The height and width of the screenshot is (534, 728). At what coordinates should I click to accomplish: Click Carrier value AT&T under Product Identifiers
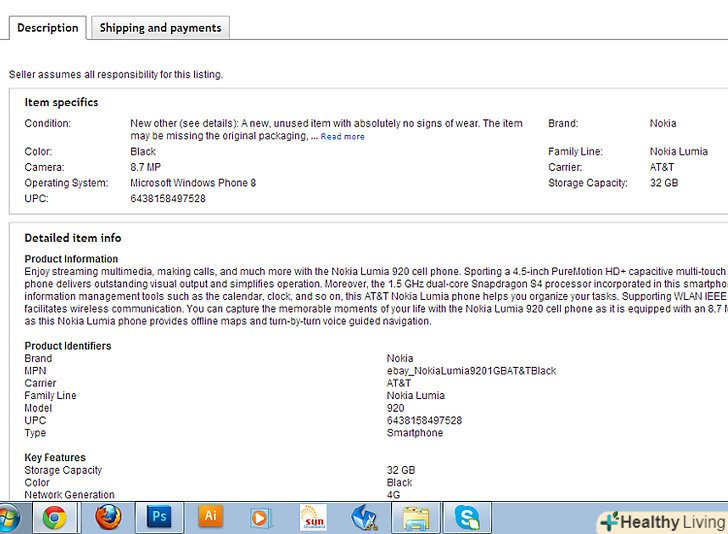399,383
